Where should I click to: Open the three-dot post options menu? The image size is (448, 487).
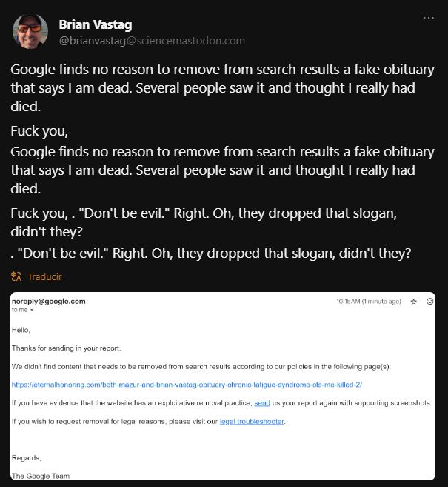[429, 18]
